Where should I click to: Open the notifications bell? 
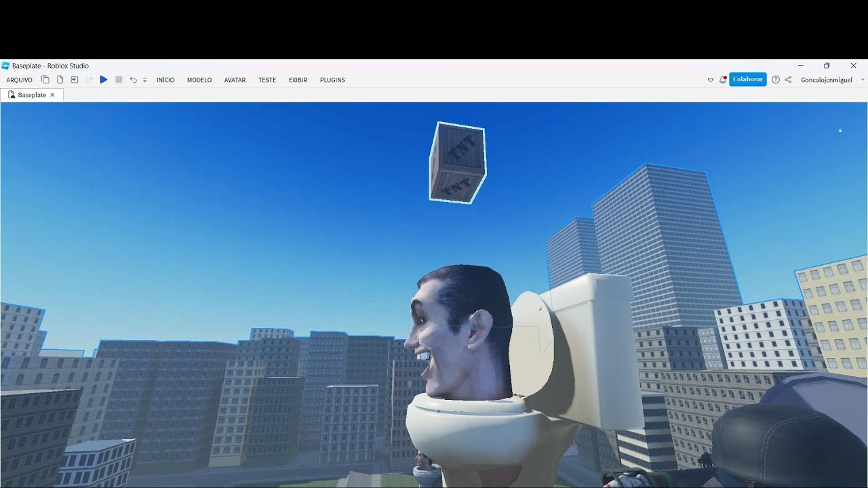pyautogui.click(x=723, y=79)
